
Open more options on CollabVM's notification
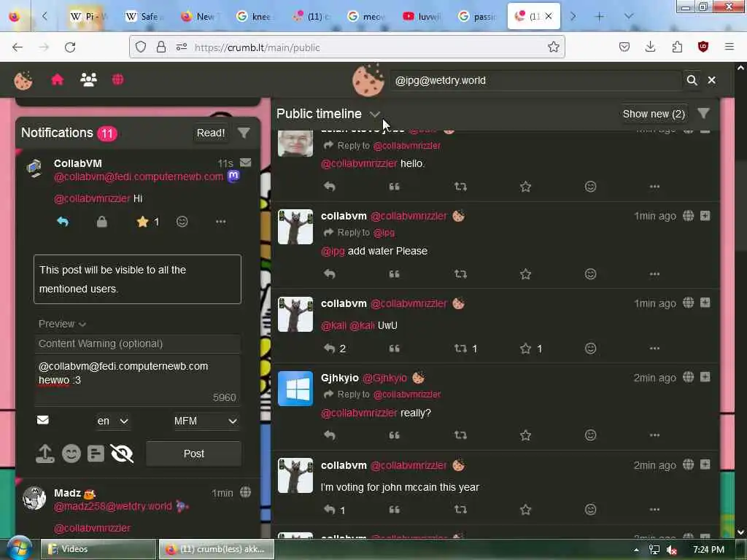tap(220, 222)
